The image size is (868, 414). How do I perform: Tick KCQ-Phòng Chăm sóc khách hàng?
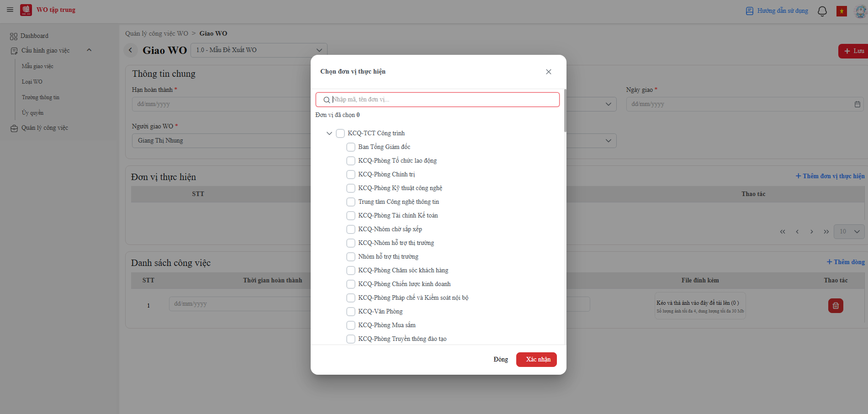tap(351, 271)
